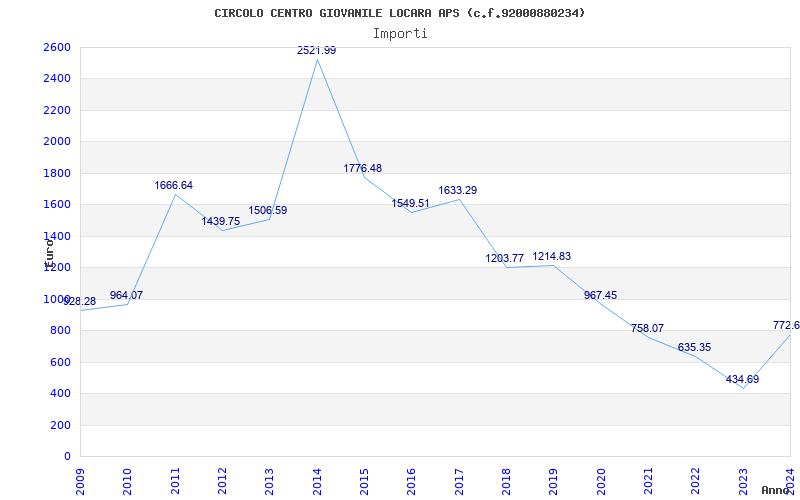The height and width of the screenshot is (500, 800).
Task: Click the 964.07 data label
Action: pyautogui.click(x=127, y=295)
